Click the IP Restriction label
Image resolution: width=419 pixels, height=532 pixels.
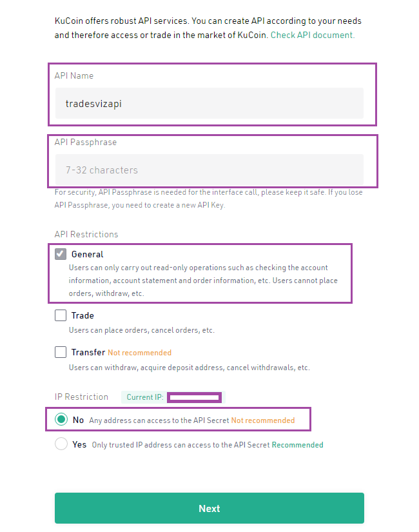pos(81,397)
